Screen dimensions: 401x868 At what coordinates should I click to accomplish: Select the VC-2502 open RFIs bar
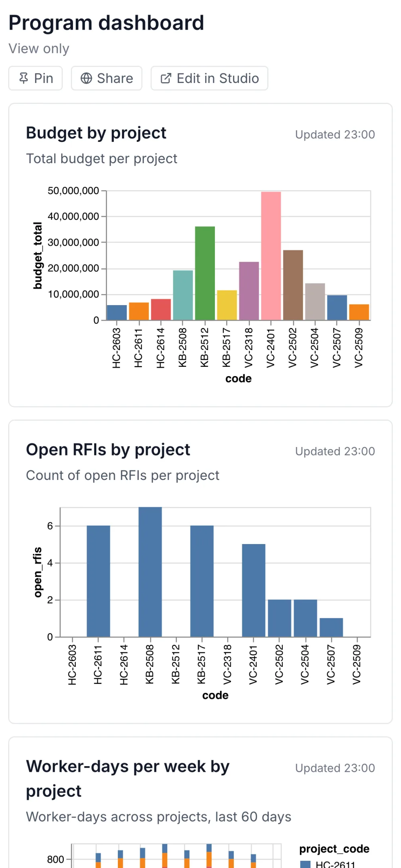(279, 618)
